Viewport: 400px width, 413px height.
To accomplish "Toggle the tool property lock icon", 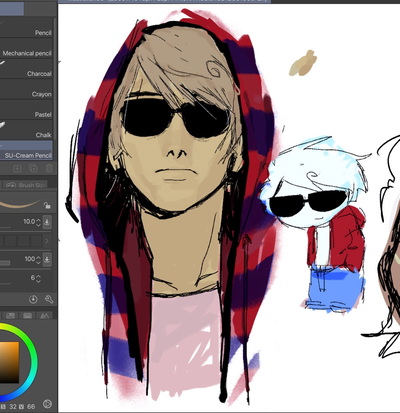I will click(47, 205).
